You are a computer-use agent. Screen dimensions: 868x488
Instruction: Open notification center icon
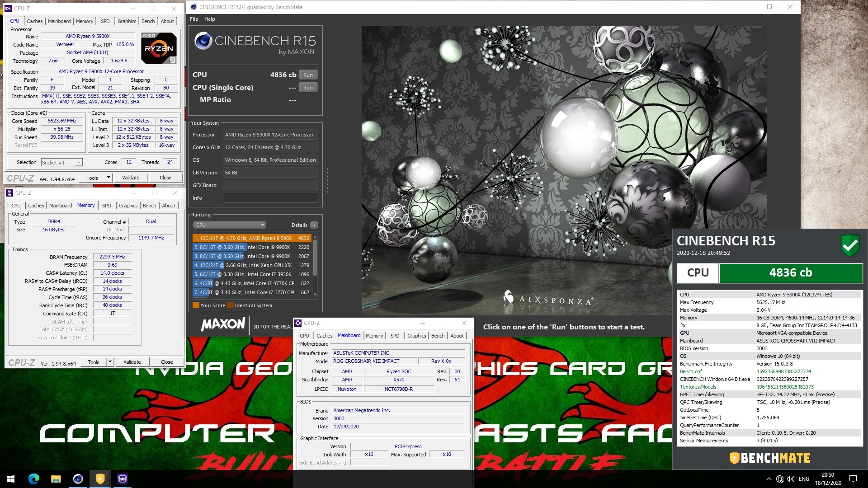pyautogui.click(x=853, y=479)
